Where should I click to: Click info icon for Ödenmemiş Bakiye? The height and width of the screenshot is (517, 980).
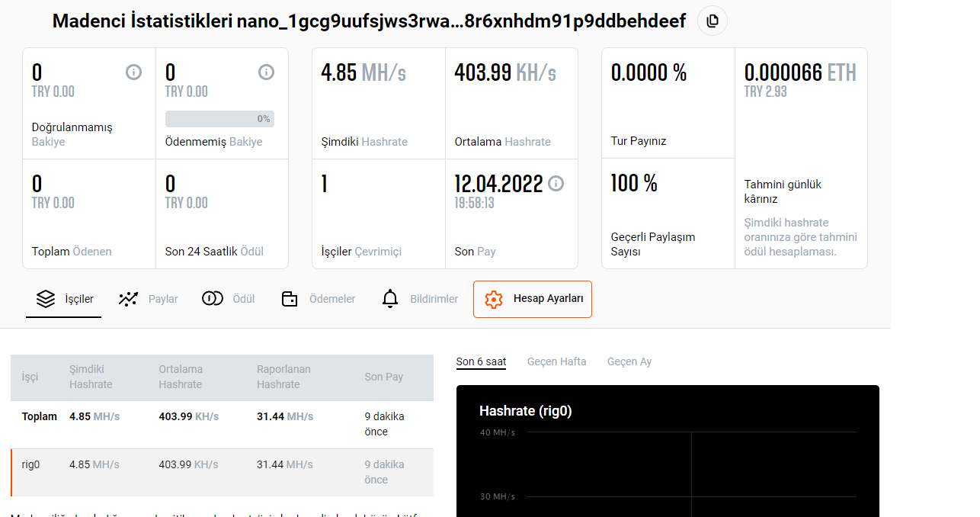[x=266, y=72]
